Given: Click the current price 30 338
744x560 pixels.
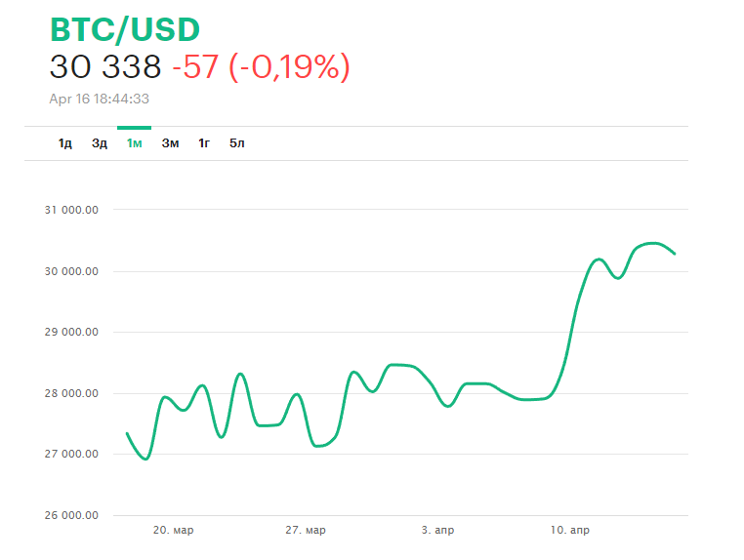Looking at the screenshot, I should click(x=105, y=67).
